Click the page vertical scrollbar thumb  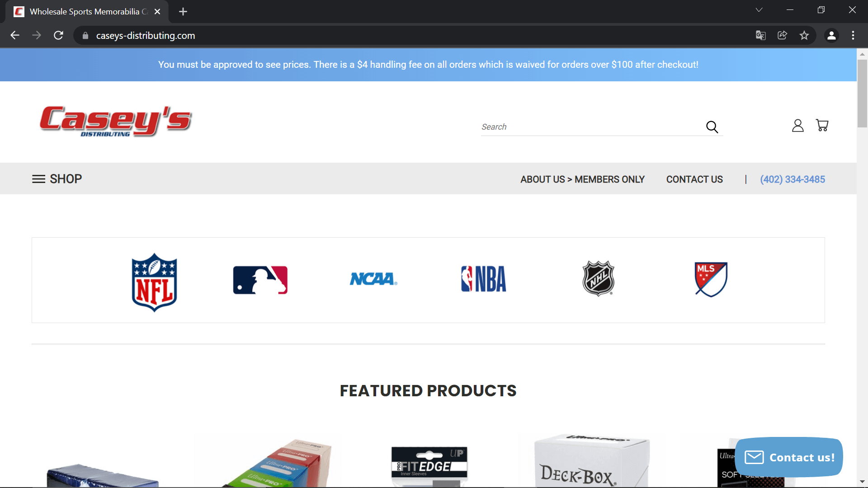[862, 93]
